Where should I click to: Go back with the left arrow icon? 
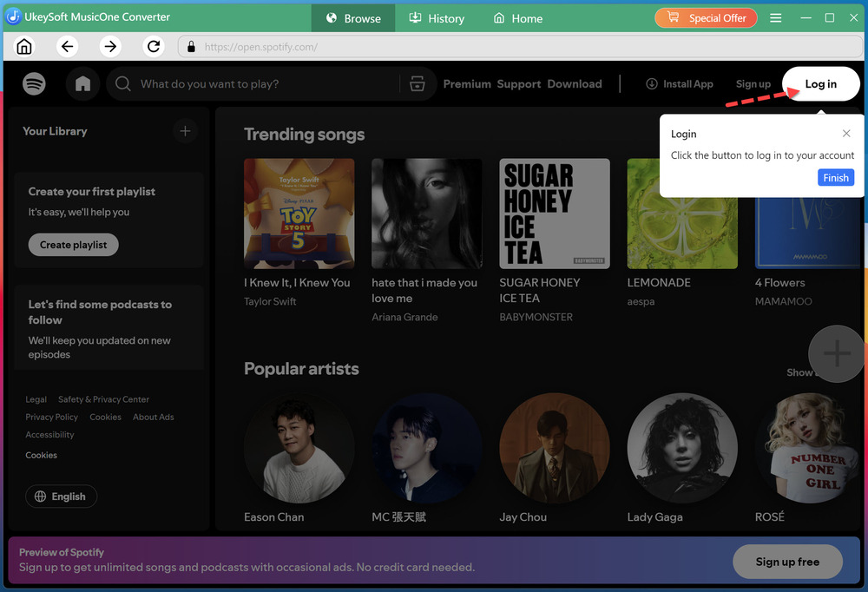(67, 47)
